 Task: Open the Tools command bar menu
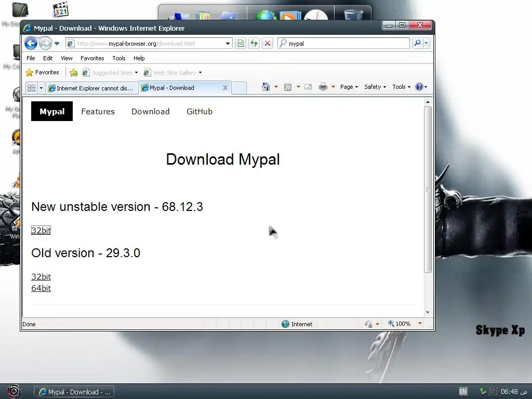click(x=402, y=87)
